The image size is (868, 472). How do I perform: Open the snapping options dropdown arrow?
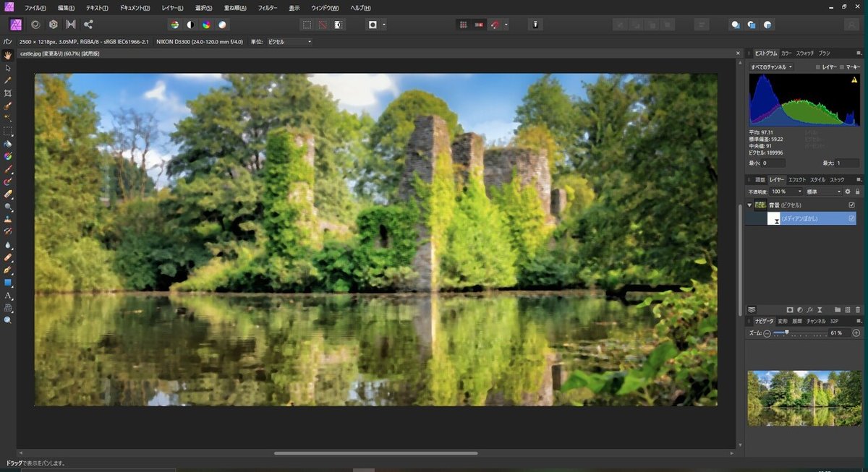(x=506, y=24)
